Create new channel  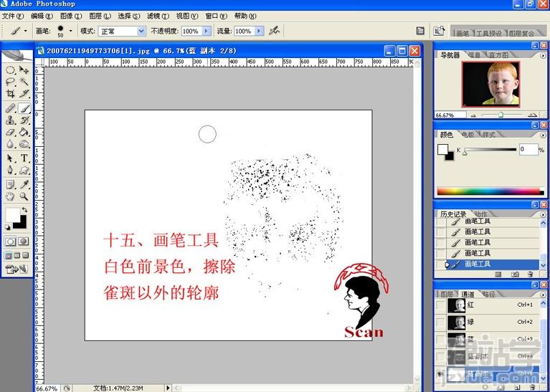(x=517, y=388)
